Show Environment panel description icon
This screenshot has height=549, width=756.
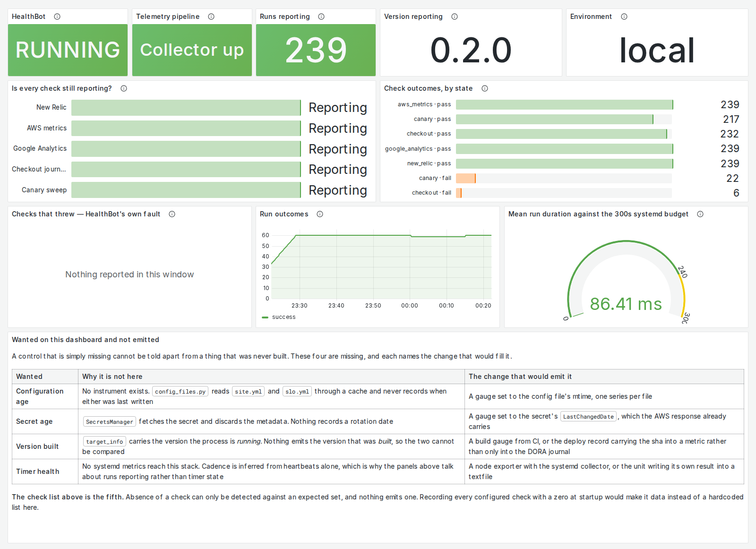[x=624, y=17]
